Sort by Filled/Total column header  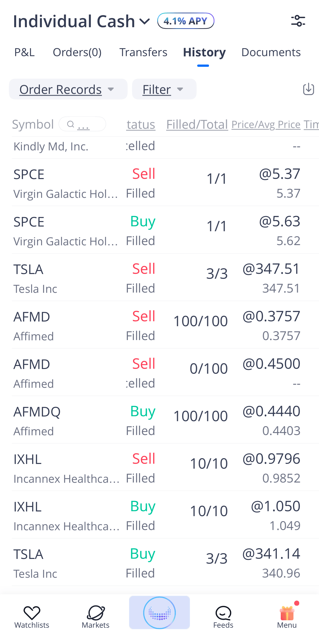tap(197, 124)
